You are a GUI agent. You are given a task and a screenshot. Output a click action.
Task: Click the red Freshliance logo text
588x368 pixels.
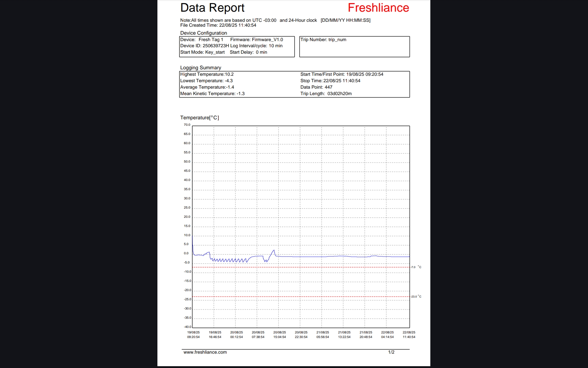tap(378, 8)
